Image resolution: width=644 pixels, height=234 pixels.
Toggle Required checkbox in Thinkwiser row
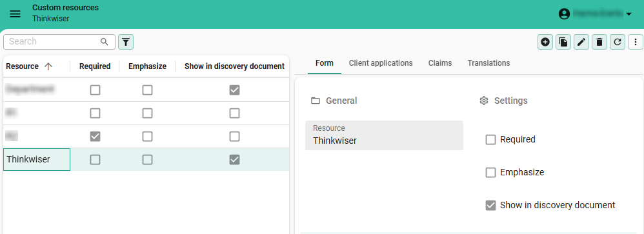pyautogui.click(x=95, y=159)
